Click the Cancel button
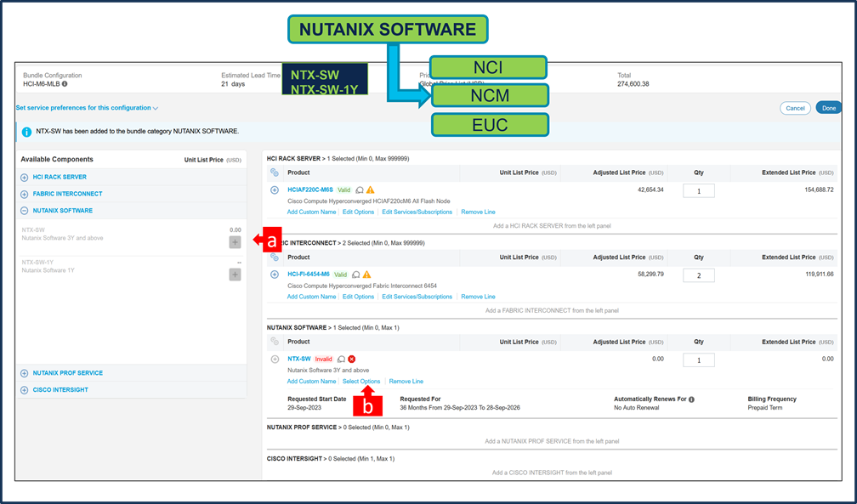This screenshot has height=504, width=857. click(795, 108)
